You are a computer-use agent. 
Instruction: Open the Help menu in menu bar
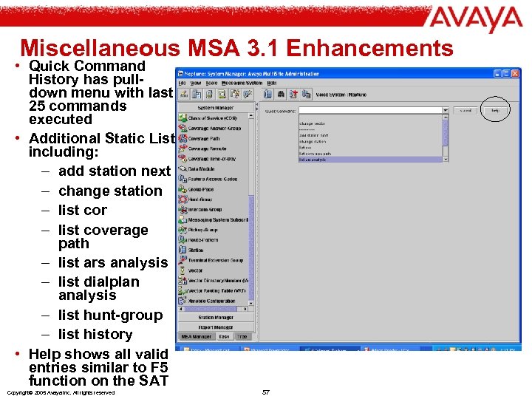coord(271,83)
